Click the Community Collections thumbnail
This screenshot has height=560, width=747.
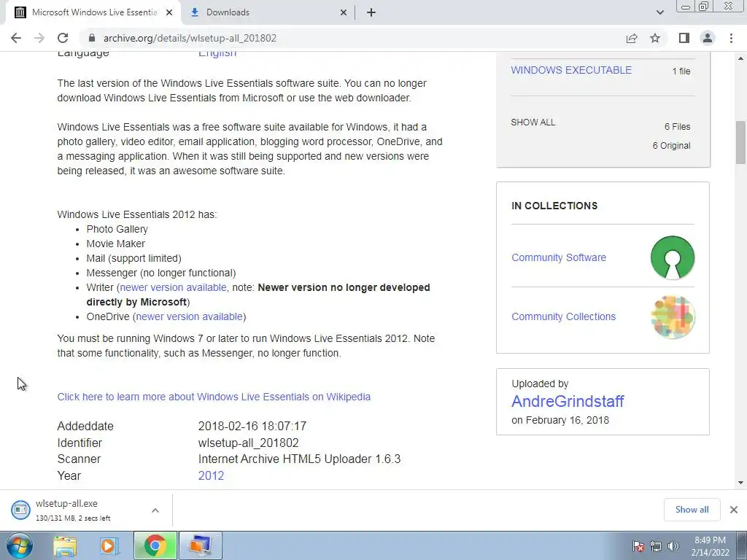[x=672, y=317]
